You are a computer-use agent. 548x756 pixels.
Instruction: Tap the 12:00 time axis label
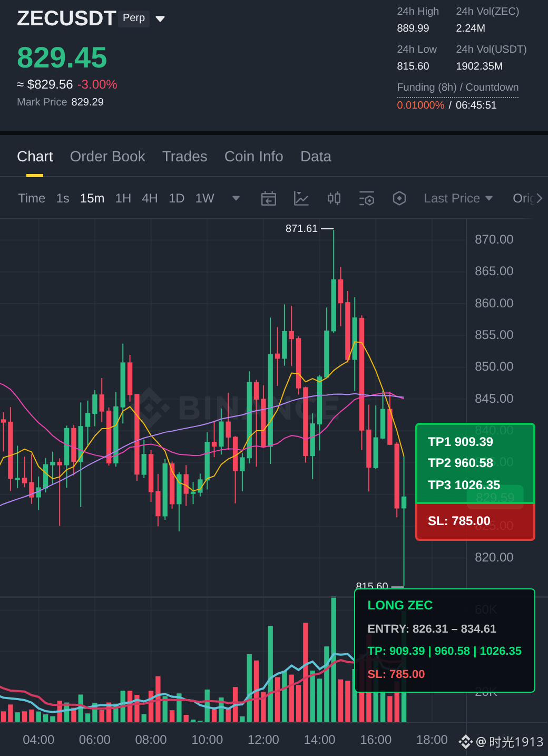click(x=263, y=740)
